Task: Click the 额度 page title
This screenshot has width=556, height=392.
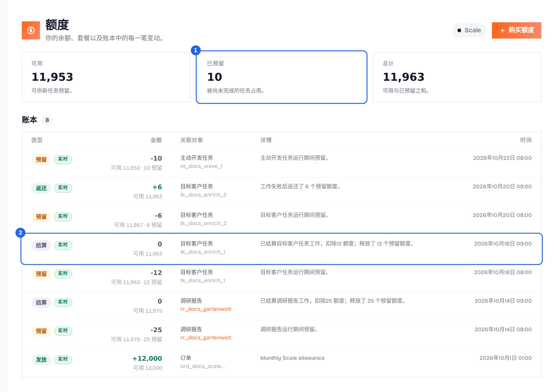Action: tap(57, 25)
